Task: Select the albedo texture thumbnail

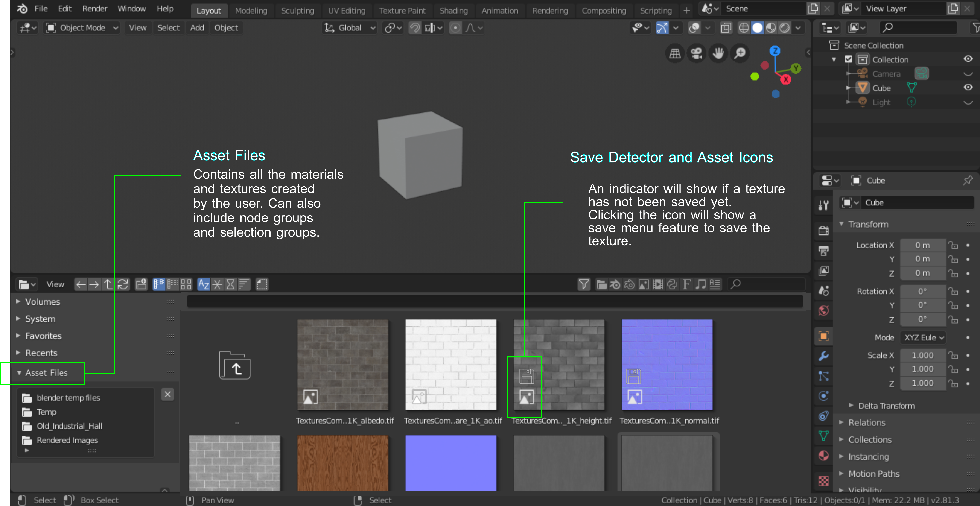Action: (x=343, y=365)
